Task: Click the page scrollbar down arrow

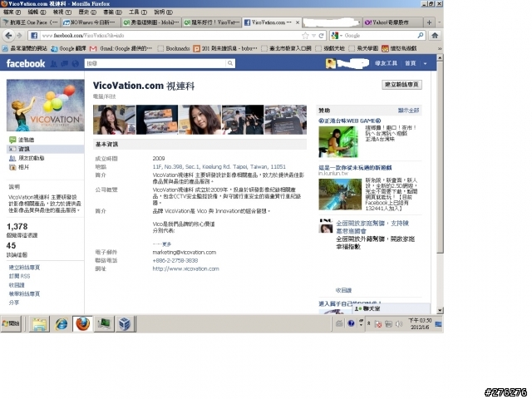Action: (440, 310)
